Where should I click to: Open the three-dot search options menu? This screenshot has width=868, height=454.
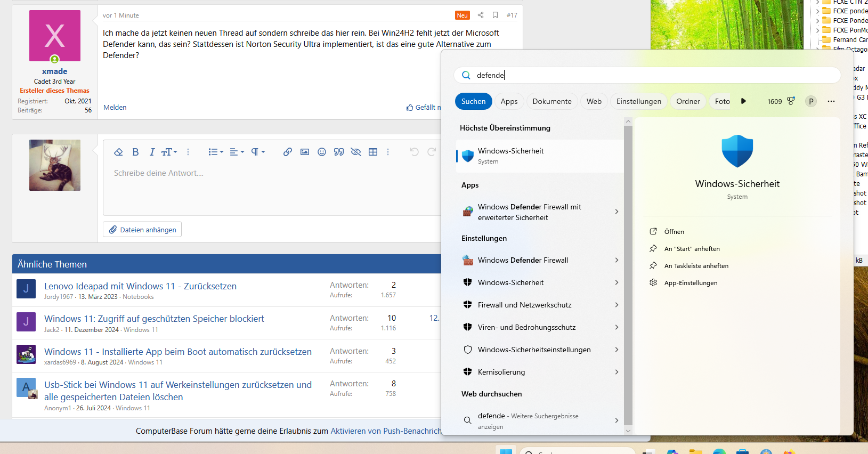coord(831,101)
